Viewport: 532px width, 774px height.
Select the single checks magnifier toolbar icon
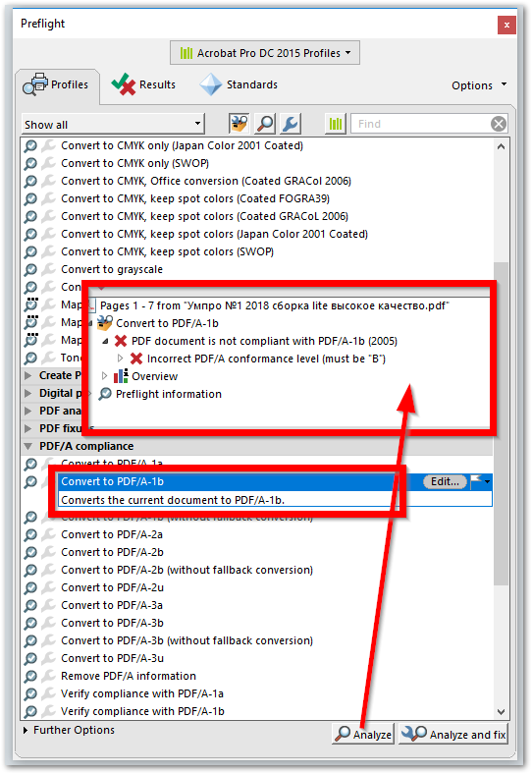pos(265,124)
